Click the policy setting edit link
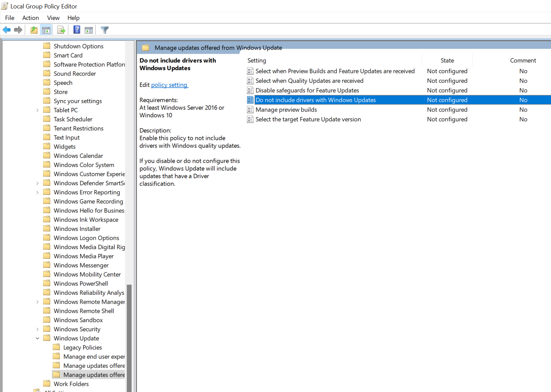This screenshot has height=392, width=551. (x=169, y=85)
